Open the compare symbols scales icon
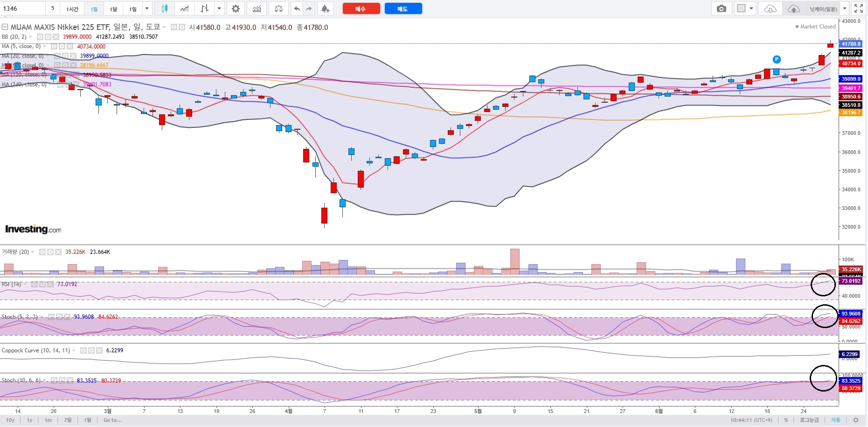This screenshot has height=427, width=868. (x=278, y=8)
